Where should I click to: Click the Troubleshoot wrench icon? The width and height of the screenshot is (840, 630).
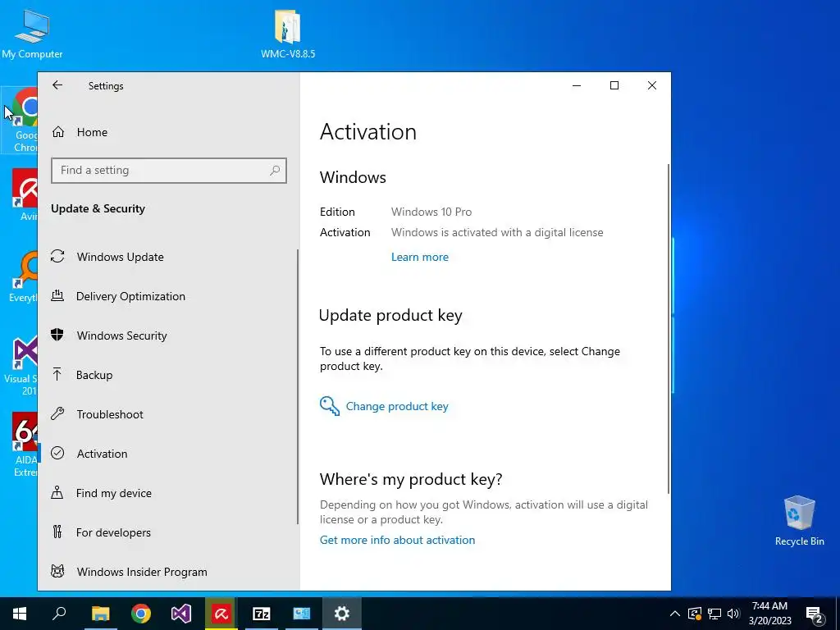point(57,413)
